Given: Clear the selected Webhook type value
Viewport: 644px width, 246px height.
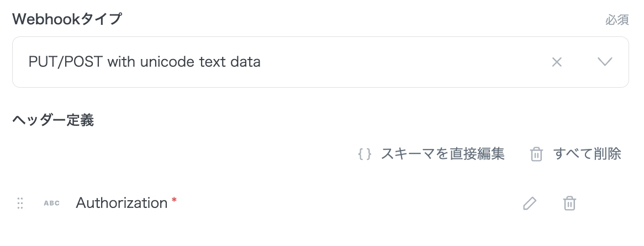Looking at the screenshot, I should pyautogui.click(x=557, y=62).
